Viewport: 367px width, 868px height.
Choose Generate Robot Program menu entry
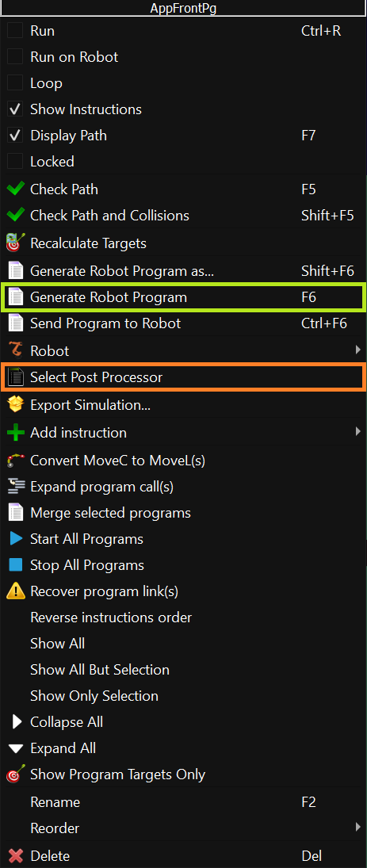[x=183, y=297]
